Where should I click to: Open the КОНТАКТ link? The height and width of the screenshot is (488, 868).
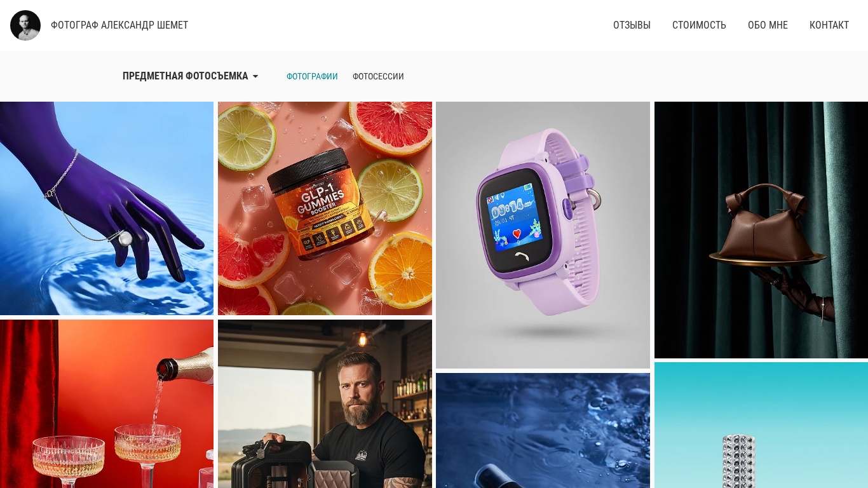click(x=829, y=25)
